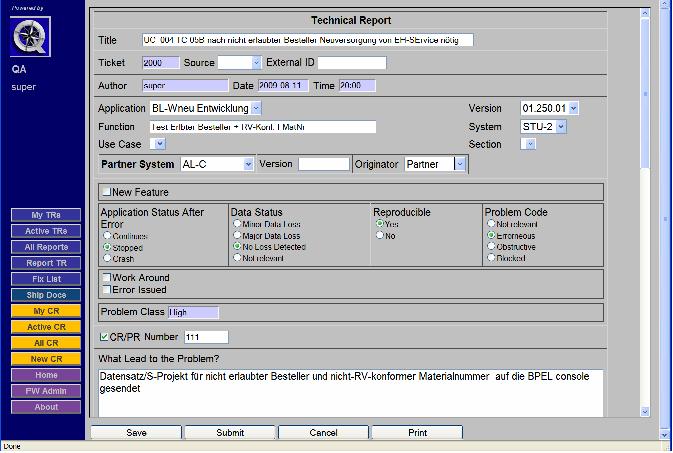
Task: Check the Work Around checkbox
Action: point(106,278)
